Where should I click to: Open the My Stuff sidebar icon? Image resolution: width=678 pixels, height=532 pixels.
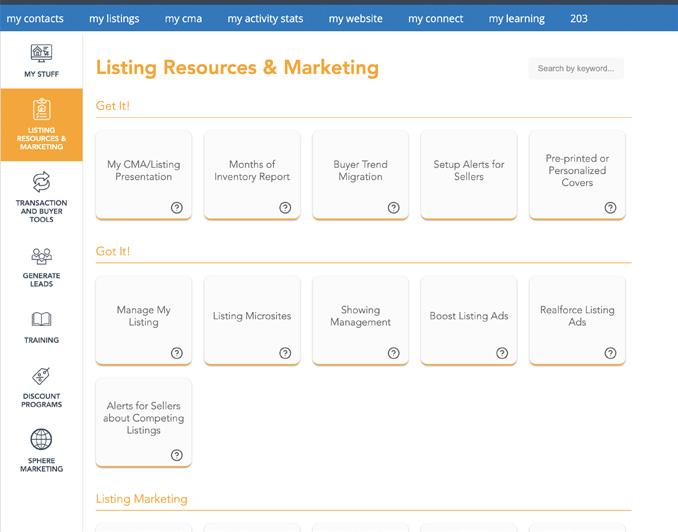[41, 54]
